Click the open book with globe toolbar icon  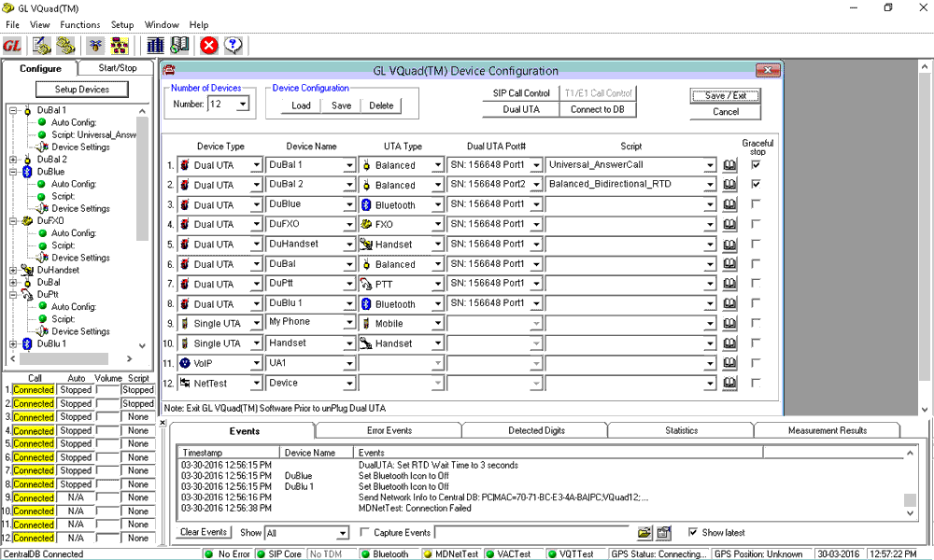coord(179,45)
